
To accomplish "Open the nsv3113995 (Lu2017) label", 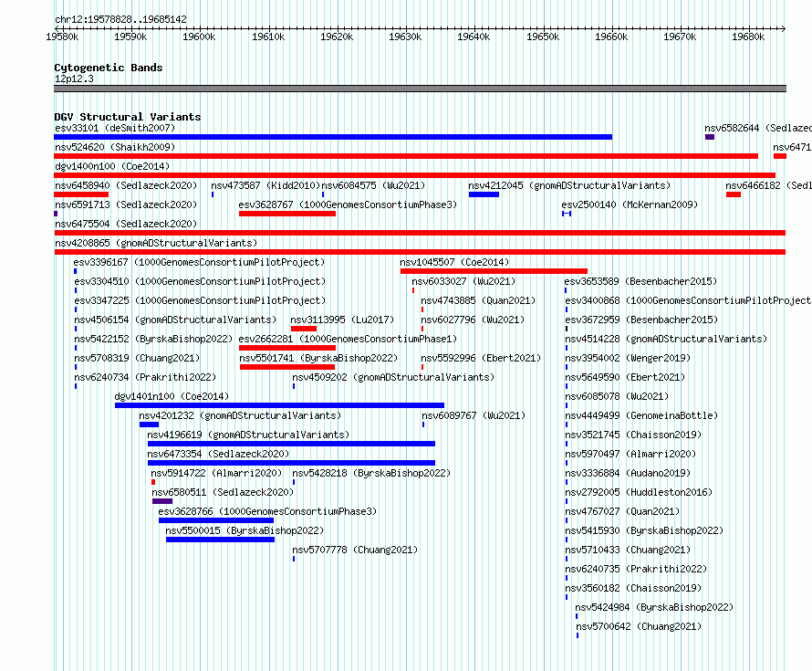I will (342, 320).
